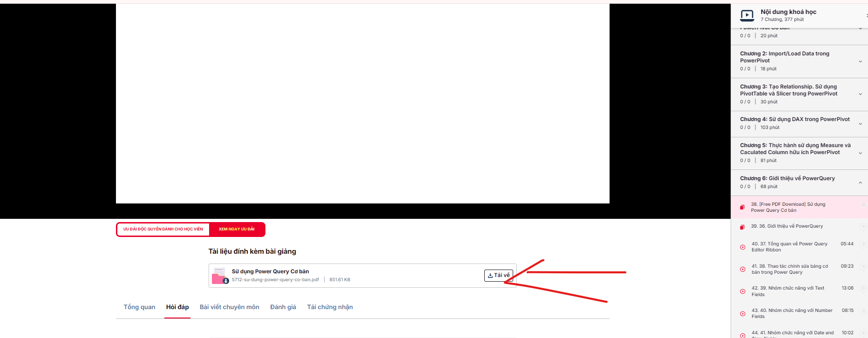
Task: Open lesson 38 Free PDF Download
Action: tap(788, 207)
